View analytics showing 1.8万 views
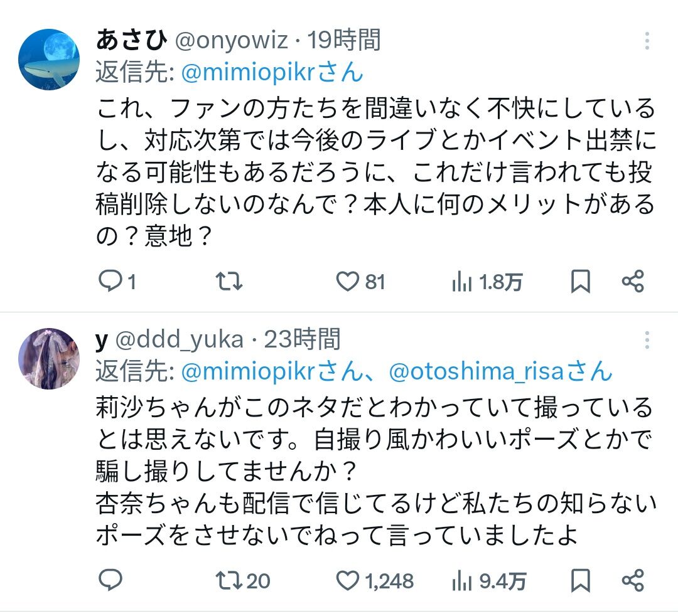Image resolution: width=678 pixels, height=616 pixels. tap(463, 282)
